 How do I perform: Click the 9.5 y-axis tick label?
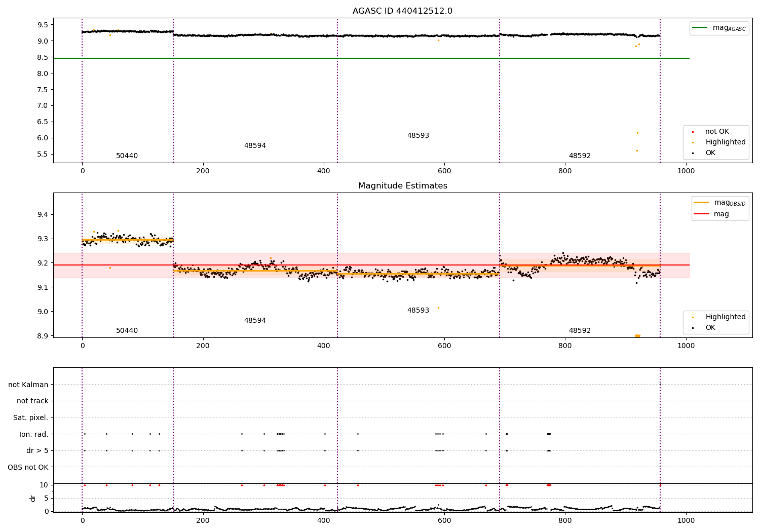tap(43, 25)
